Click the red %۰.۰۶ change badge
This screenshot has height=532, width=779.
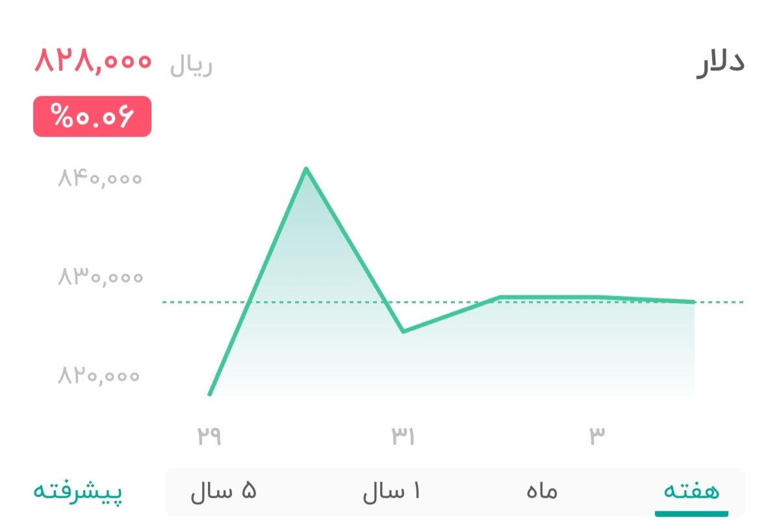tap(92, 116)
